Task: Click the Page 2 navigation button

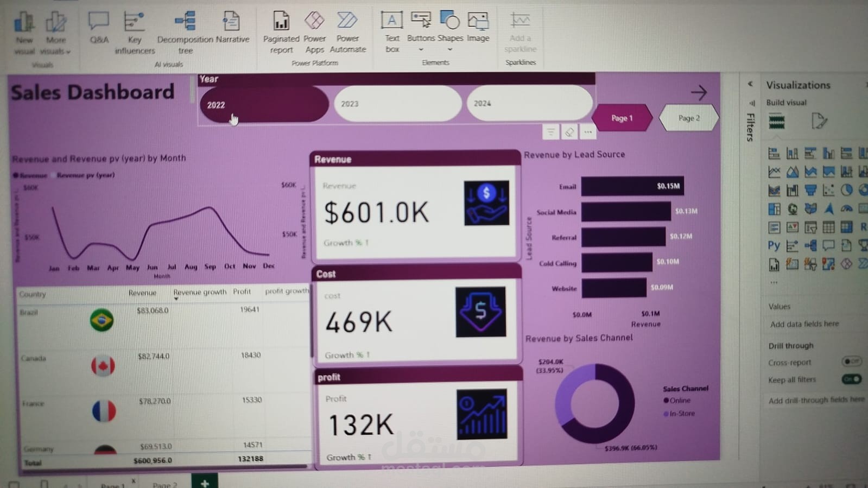Action: click(x=689, y=118)
